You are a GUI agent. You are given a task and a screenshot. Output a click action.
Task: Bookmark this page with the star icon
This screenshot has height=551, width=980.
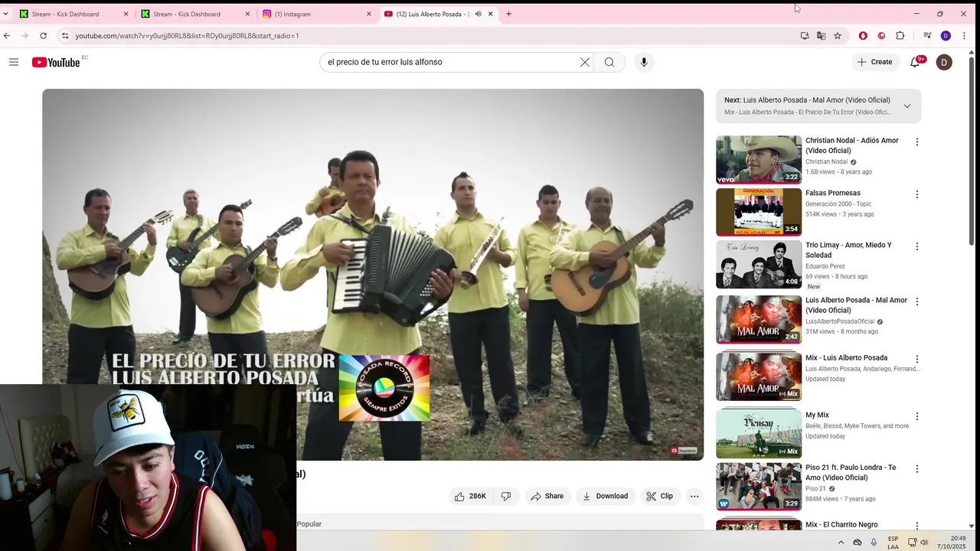point(838,35)
